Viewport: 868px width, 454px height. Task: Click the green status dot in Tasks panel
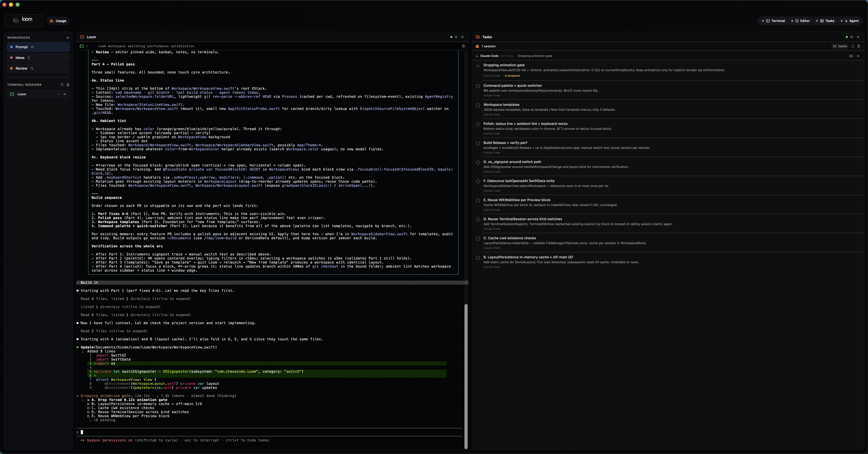tap(847, 37)
